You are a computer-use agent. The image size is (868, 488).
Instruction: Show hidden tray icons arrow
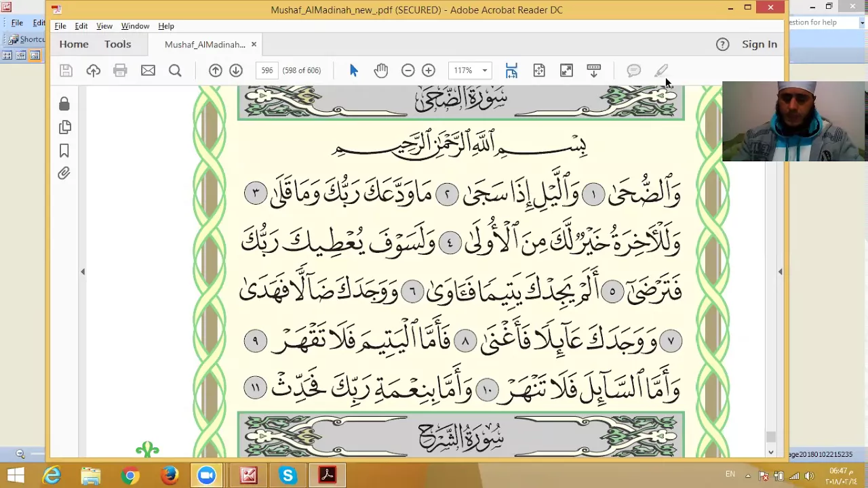[x=748, y=476]
